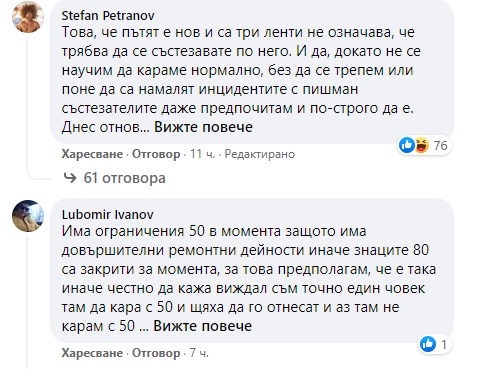Viewport: 495px width, 369px height.
Task: Open the 7 ч. timestamp link
Action: click(x=199, y=353)
